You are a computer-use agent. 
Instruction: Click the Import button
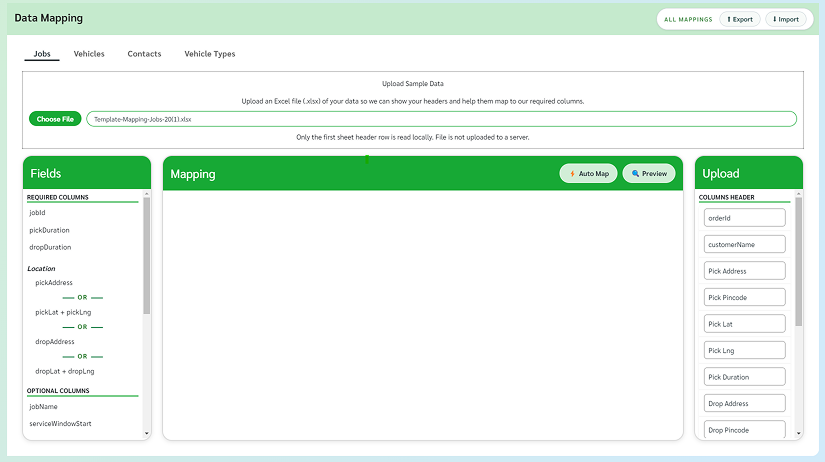coord(785,19)
